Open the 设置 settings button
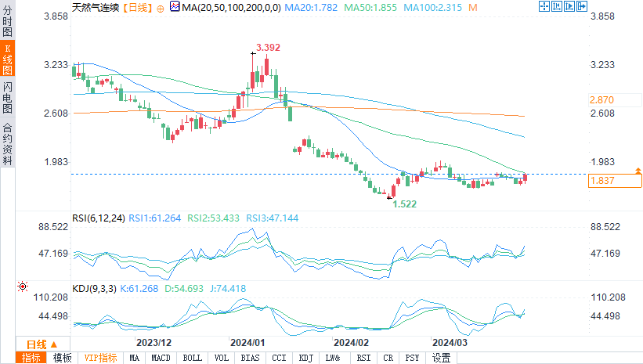The width and height of the screenshot is (643, 364). [x=441, y=358]
